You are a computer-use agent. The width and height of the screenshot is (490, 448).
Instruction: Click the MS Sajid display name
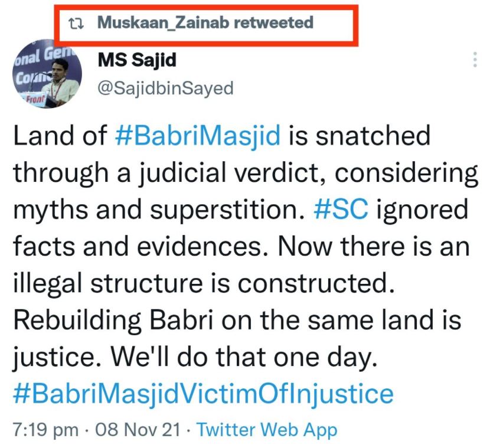pyautogui.click(x=136, y=60)
